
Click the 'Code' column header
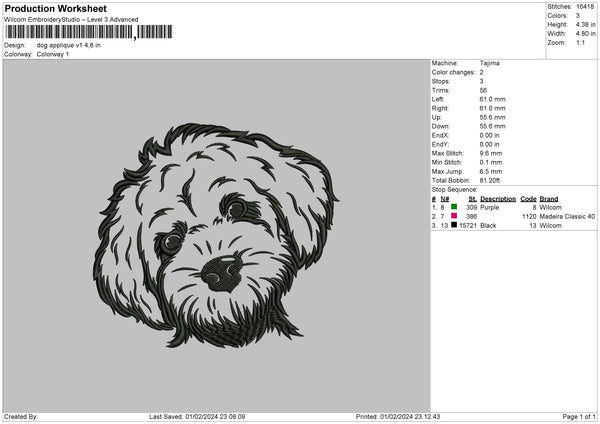click(528, 199)
